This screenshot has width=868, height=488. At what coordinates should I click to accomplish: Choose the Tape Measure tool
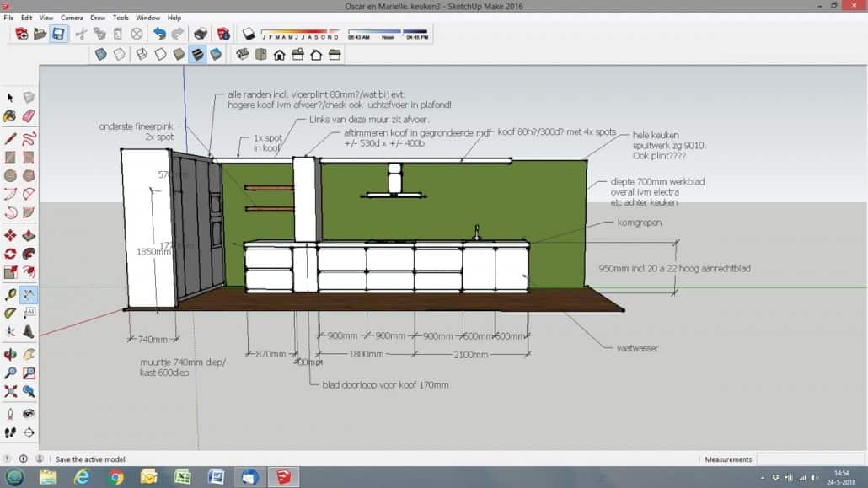10,295
